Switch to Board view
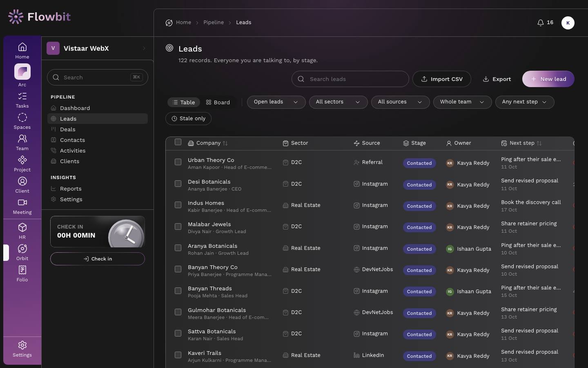588x368 pixels. [x=218, y=102]
